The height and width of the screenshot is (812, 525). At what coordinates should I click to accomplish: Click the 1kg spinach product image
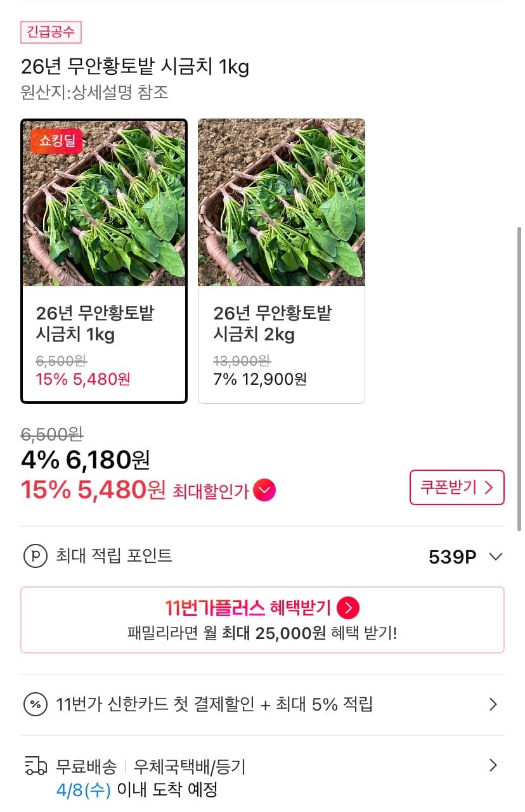pos(104,209)
